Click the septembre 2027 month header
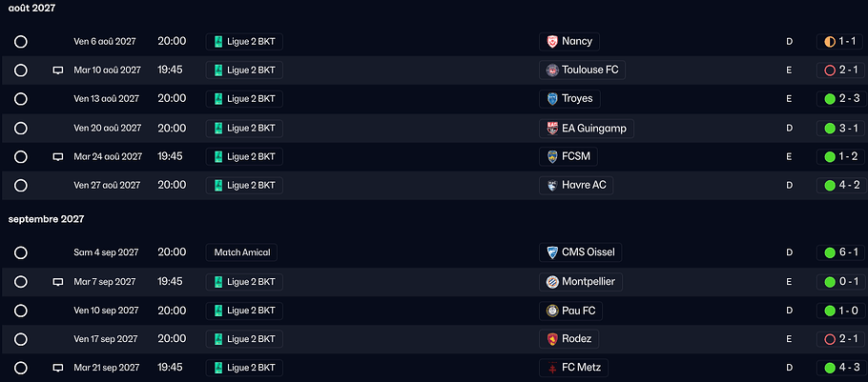This screenshot has height=382, width=868. point(47,219)
